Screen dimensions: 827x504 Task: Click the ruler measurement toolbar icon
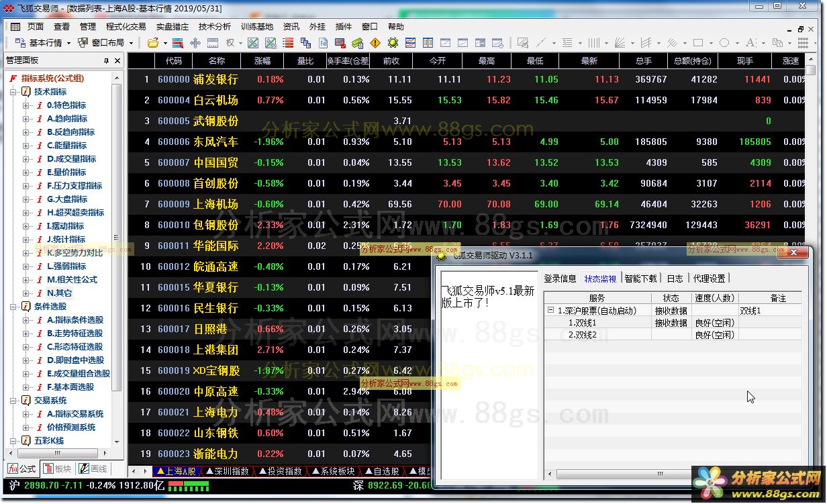[x=213, y=43]
